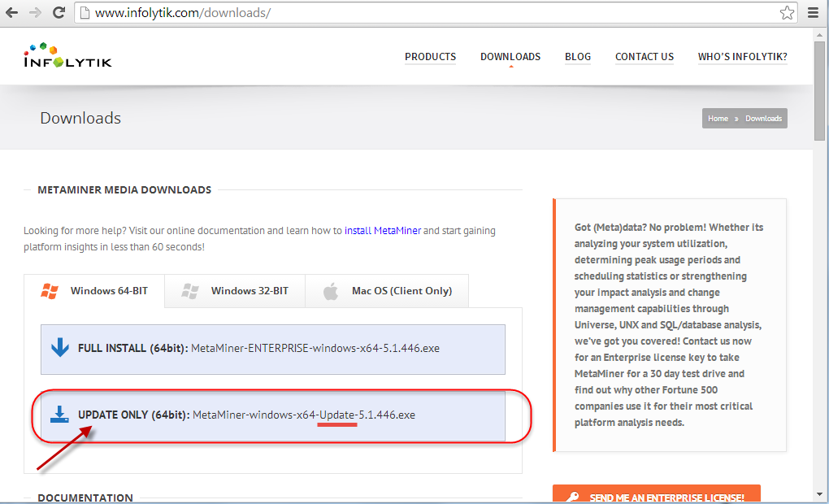Screen dimensions: 829x504
Task: Click the Infolytik logo
Action: 67,55
